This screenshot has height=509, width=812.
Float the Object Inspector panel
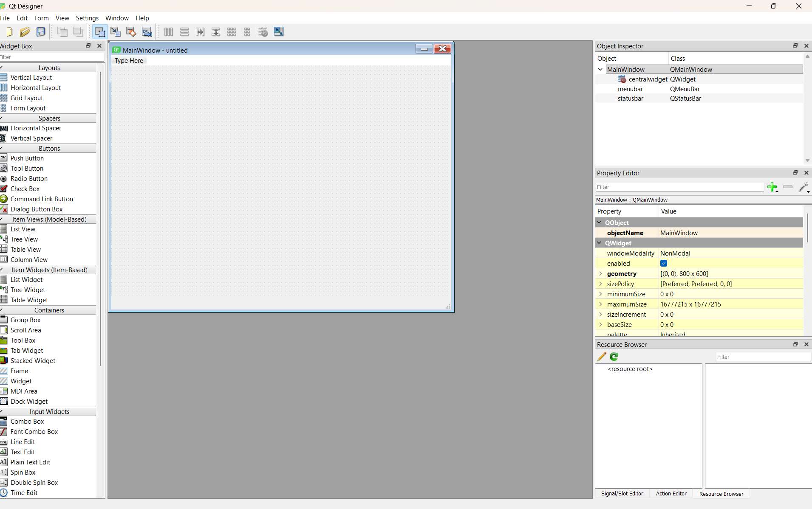tap(795, 46)
